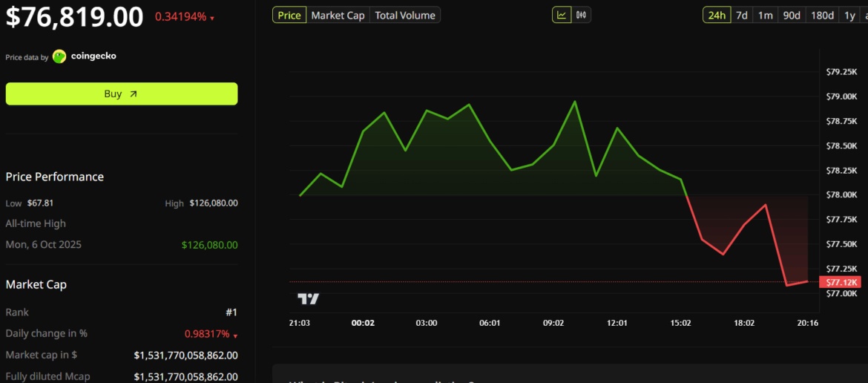Click the 00:02 time axis label
Image resolution: width=868 pixels, height=383 pixels.
point(363,323)
